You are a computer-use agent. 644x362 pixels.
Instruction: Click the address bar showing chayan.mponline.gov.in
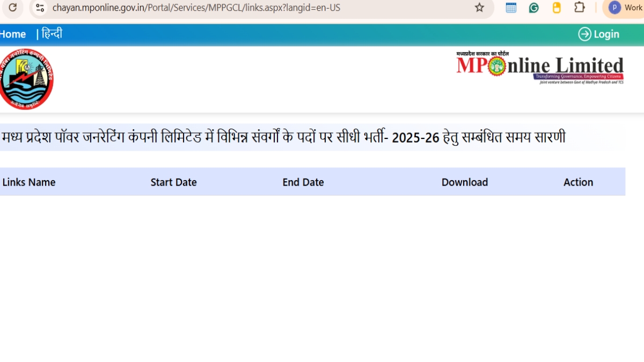pos(196,8)
